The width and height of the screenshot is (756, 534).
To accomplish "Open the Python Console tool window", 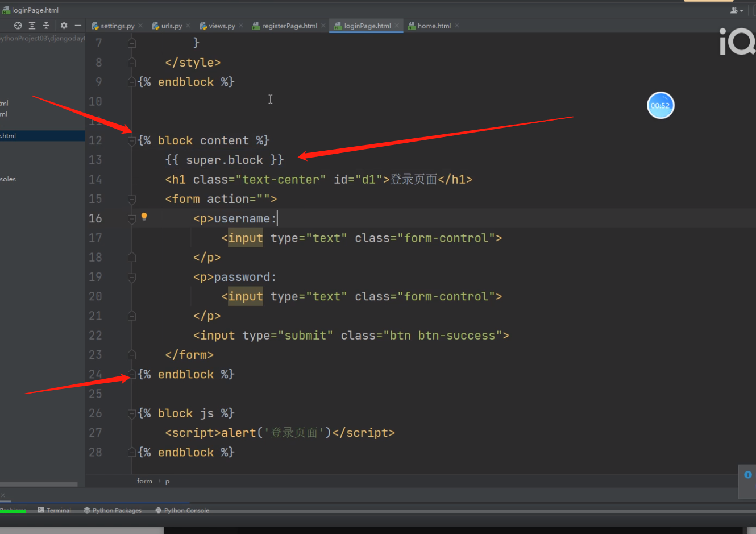I will pyautogui.click(x=182, y=510).
